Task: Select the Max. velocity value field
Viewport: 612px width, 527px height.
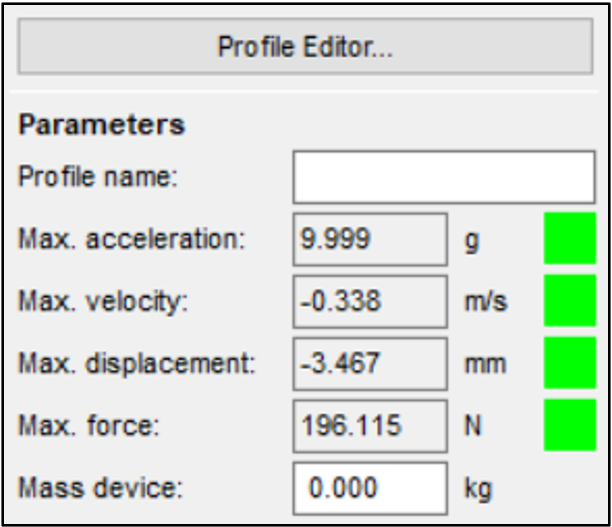Action: point(370,302)
